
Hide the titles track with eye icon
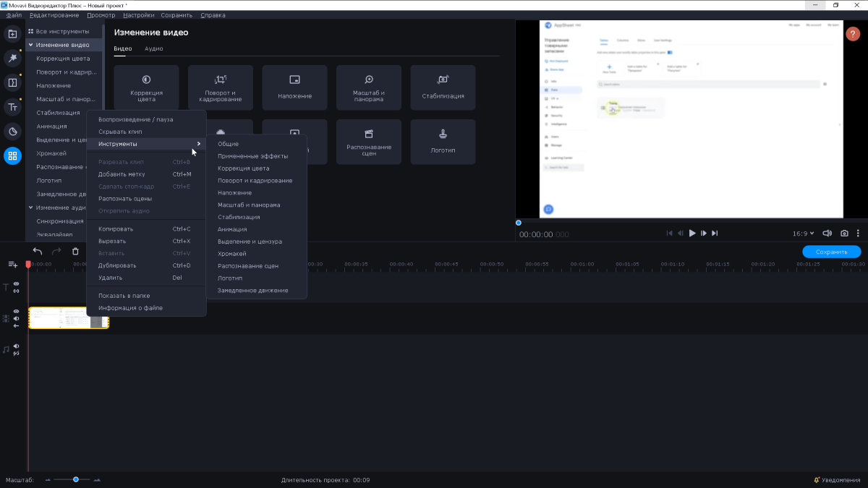click(x=16, y=284)
